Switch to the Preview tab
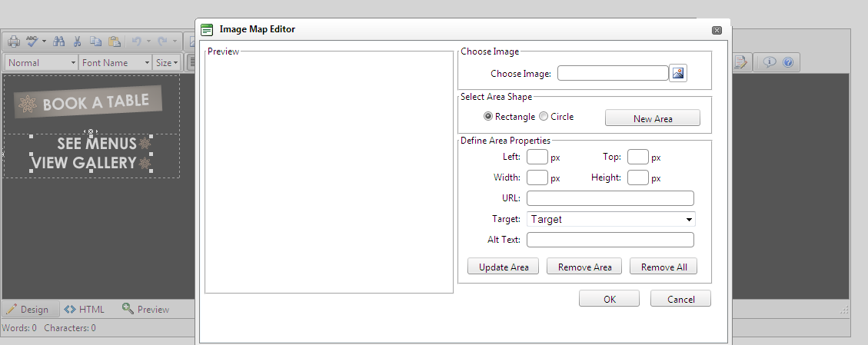 pos(145,310)
